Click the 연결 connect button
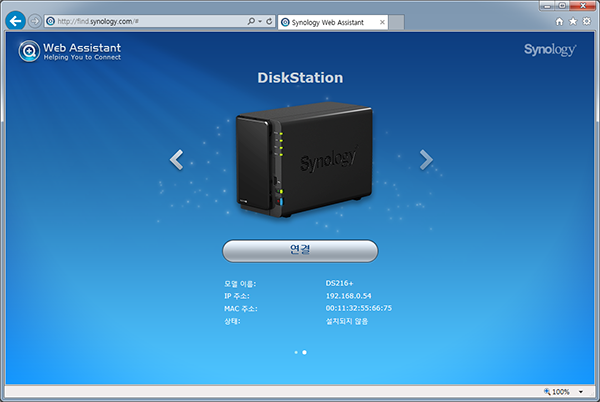Viewport: 600px width, 402px height. 300,251
